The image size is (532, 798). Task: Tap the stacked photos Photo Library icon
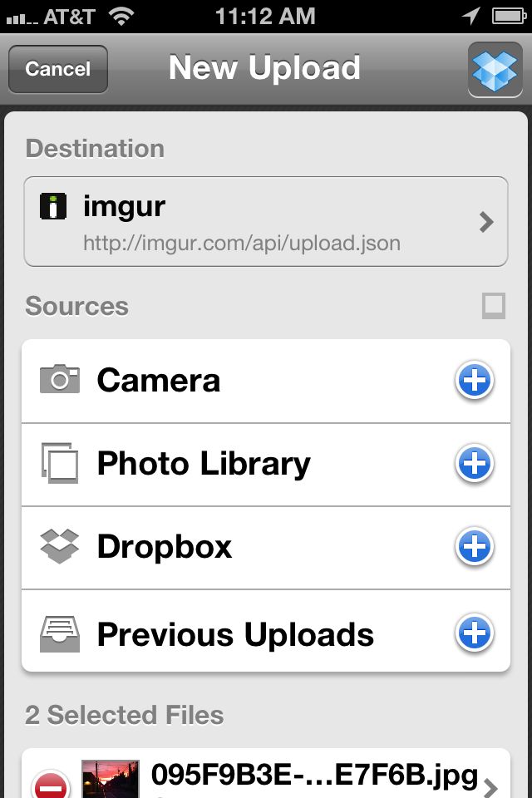tap(60, 463)
